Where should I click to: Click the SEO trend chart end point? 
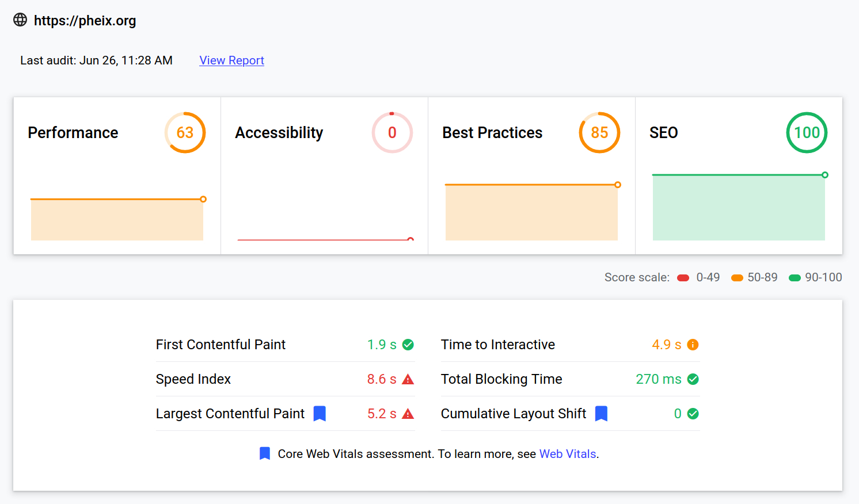pyautogui.click(x=825, y=175)
